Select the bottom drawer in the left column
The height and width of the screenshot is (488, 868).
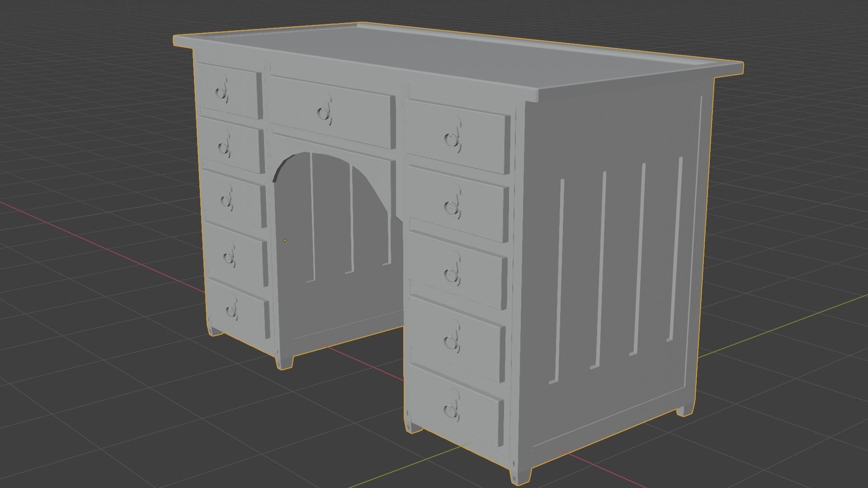point(238,309)
